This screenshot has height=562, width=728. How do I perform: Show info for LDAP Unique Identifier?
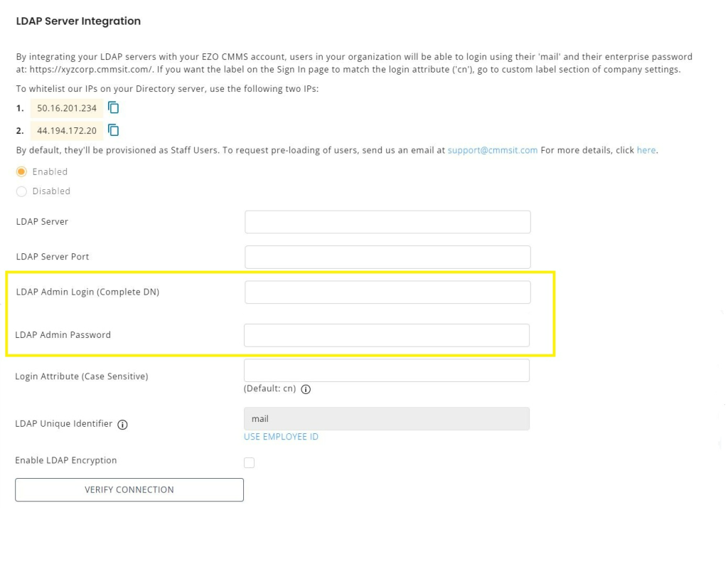[x=122, y=425]
